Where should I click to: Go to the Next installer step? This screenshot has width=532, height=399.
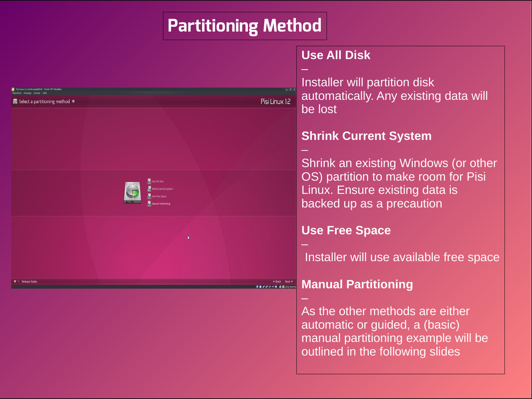pos(289,282)
